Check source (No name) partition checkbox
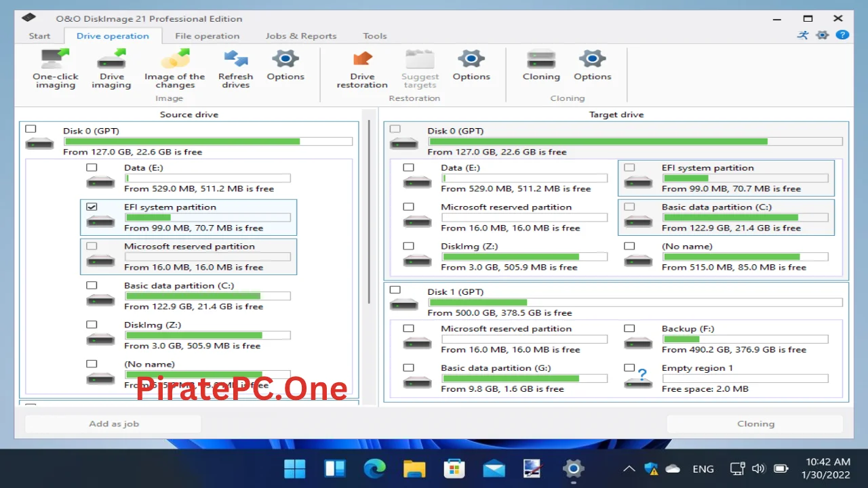 92,364
